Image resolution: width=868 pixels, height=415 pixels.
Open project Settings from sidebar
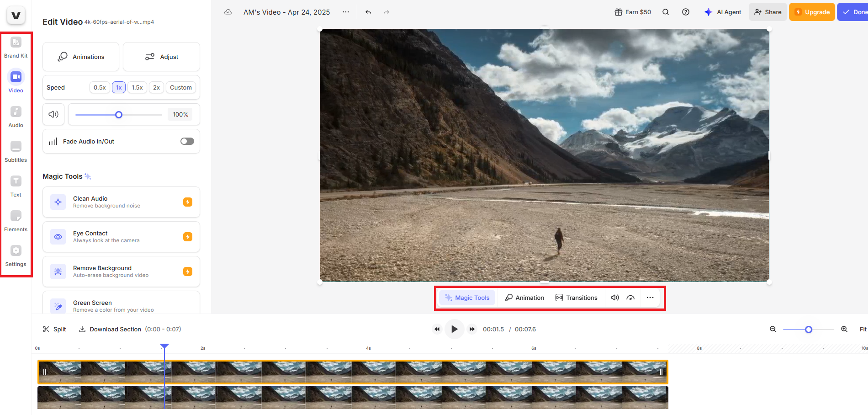[x=16, y=254]
